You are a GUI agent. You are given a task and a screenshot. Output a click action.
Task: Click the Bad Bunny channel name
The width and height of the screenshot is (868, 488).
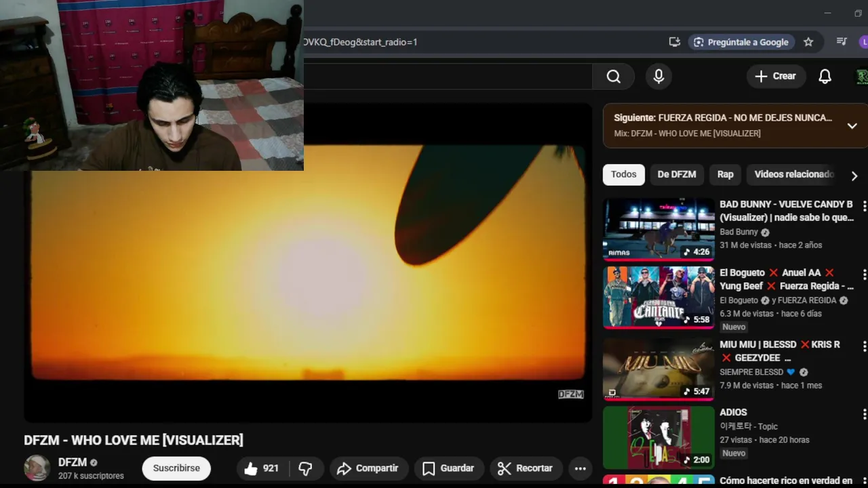coord(738,232)
